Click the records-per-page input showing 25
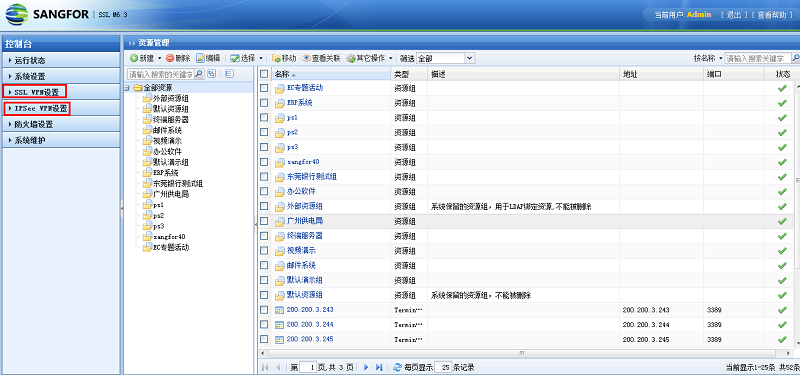The height and width of the screenshot is (375, 800). [x=442, y=367]
